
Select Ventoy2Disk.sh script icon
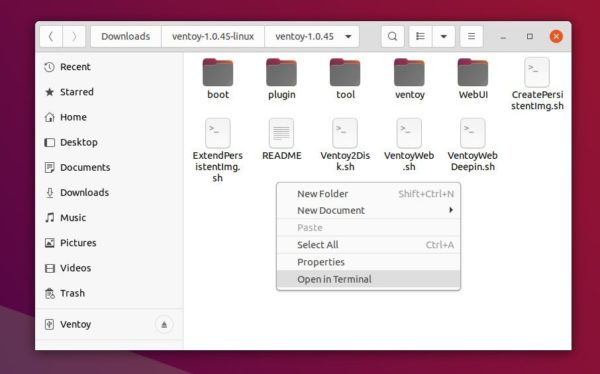pos(345,133)
